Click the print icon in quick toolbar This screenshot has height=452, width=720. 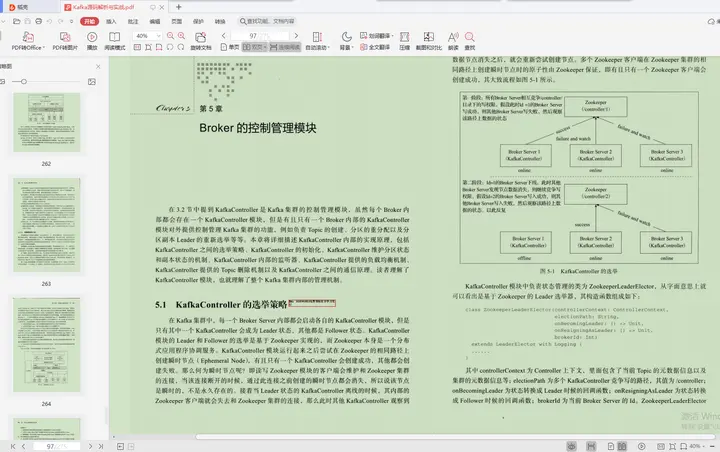click(39, 21)
